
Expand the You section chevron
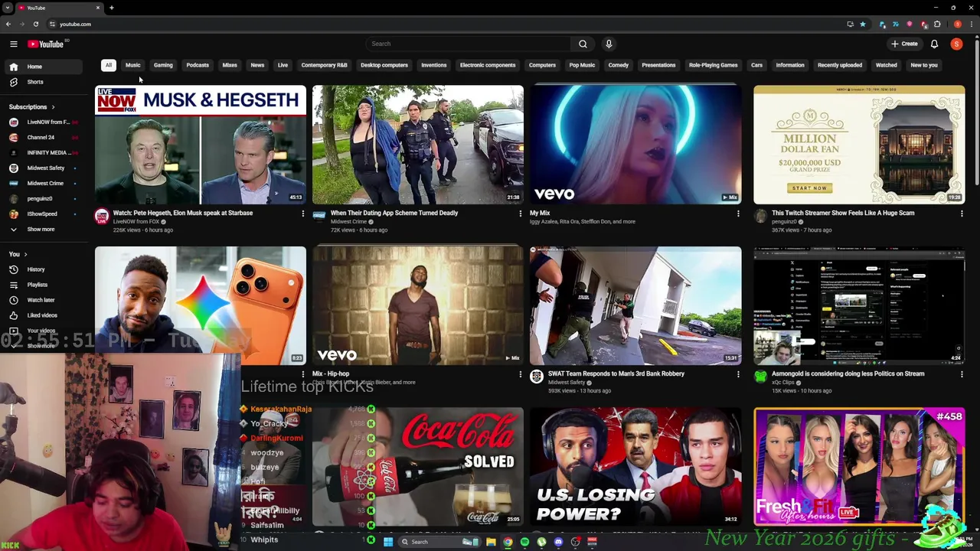[x=25, y=254]
